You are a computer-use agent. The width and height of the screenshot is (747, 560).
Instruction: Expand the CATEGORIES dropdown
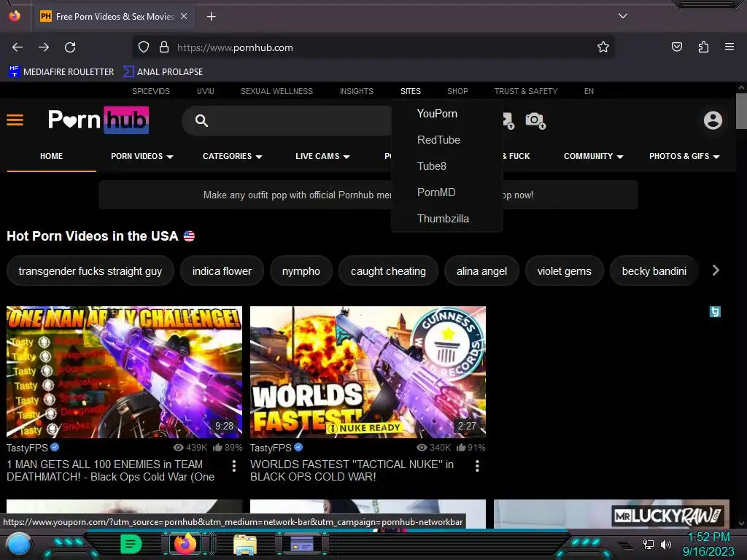coord(233,156)
